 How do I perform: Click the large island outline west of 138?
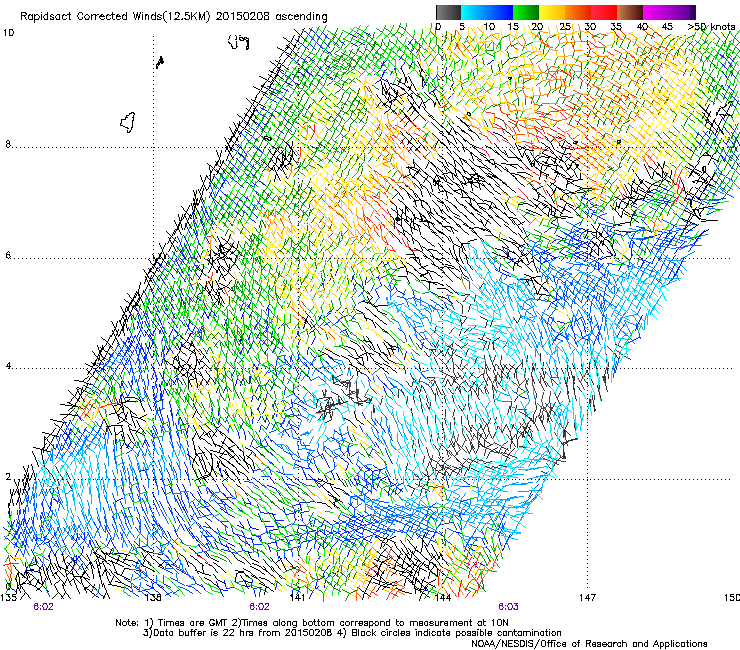127,122
